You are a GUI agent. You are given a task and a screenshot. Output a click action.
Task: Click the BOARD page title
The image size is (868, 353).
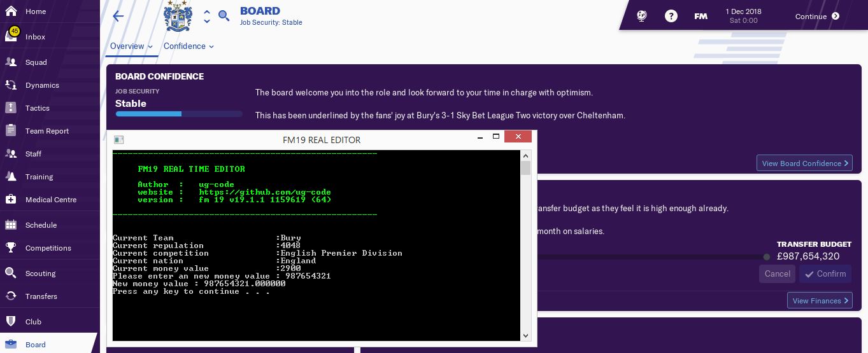coord(260,11)
